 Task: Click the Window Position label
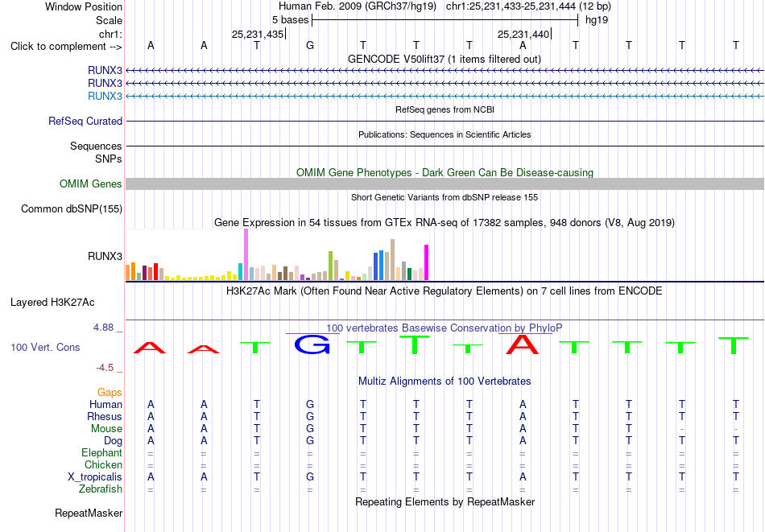84,6
